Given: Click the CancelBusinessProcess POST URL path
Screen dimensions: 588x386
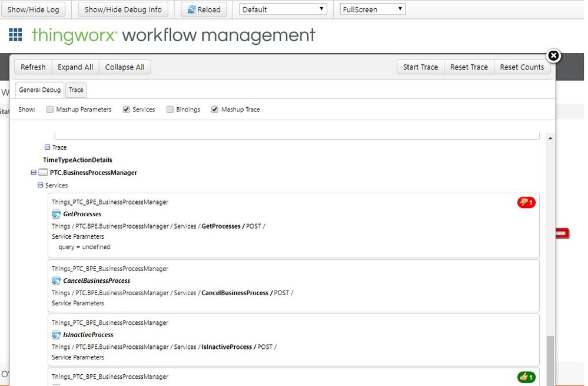Looking at the screenshot, I should point(172,292).
